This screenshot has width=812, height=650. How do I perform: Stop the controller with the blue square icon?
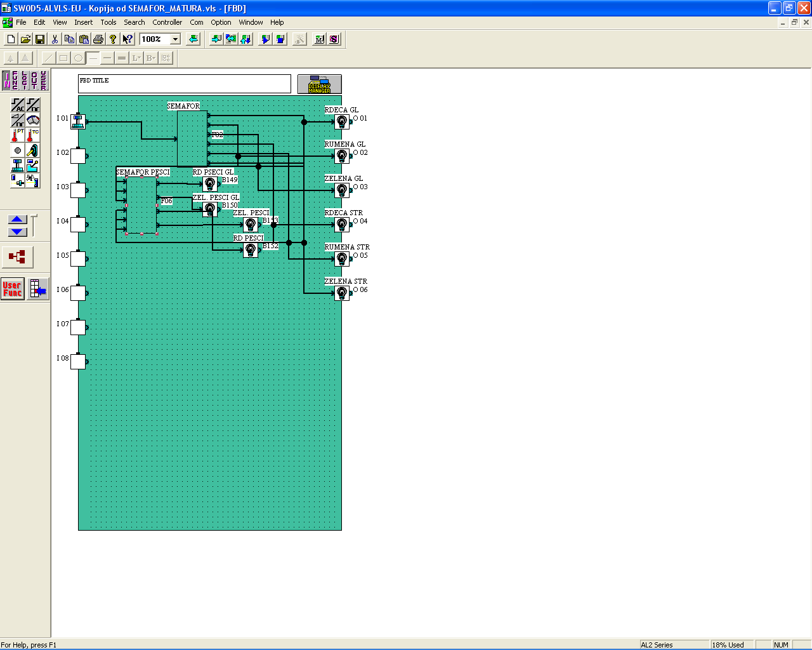tap(280, 39)
